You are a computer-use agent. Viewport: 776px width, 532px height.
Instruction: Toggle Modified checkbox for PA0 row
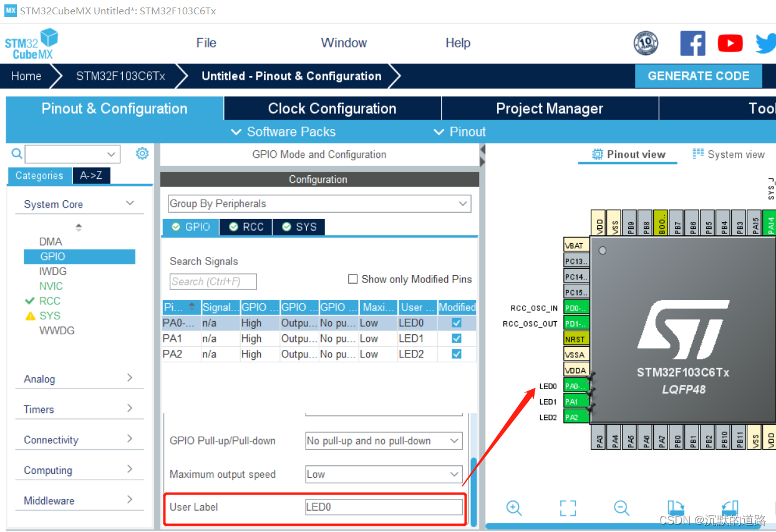pyautogui.click(x=457, y=322)
